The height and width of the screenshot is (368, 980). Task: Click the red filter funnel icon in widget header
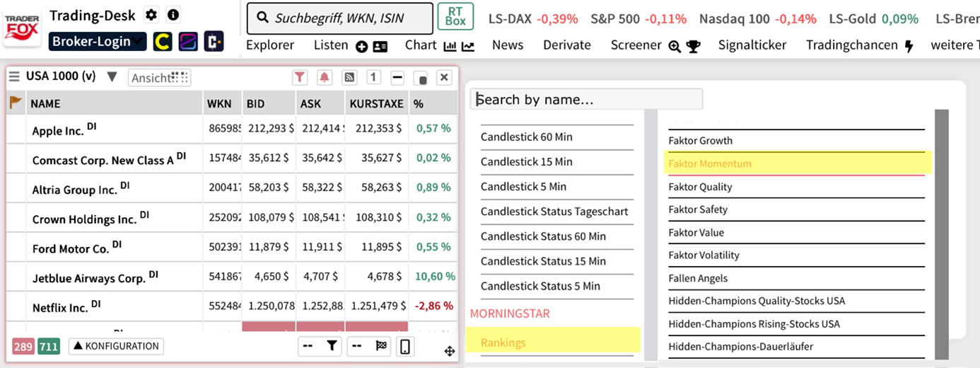pyautogui.click(x=300, y=78)
